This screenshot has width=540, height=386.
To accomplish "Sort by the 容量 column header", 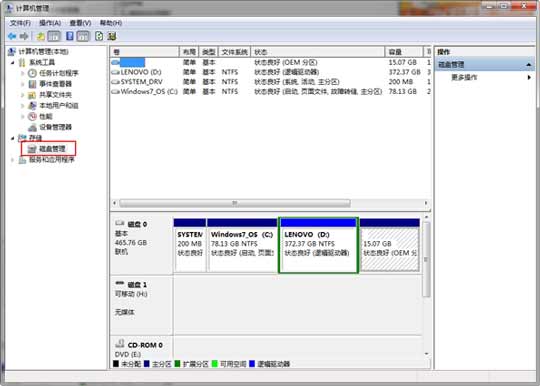I will click(x=404, y=52).
